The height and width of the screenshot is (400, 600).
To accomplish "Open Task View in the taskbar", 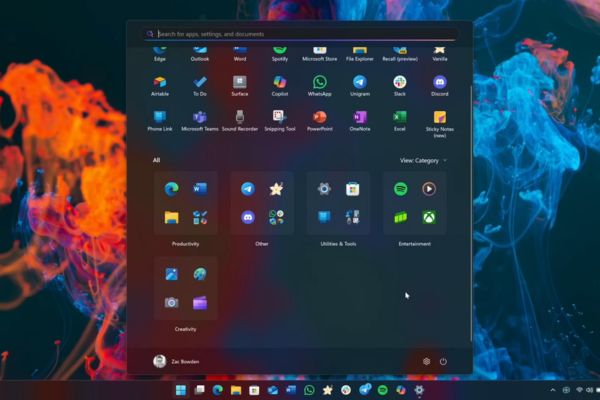I will pyautogui.click(x=199, y=390).
